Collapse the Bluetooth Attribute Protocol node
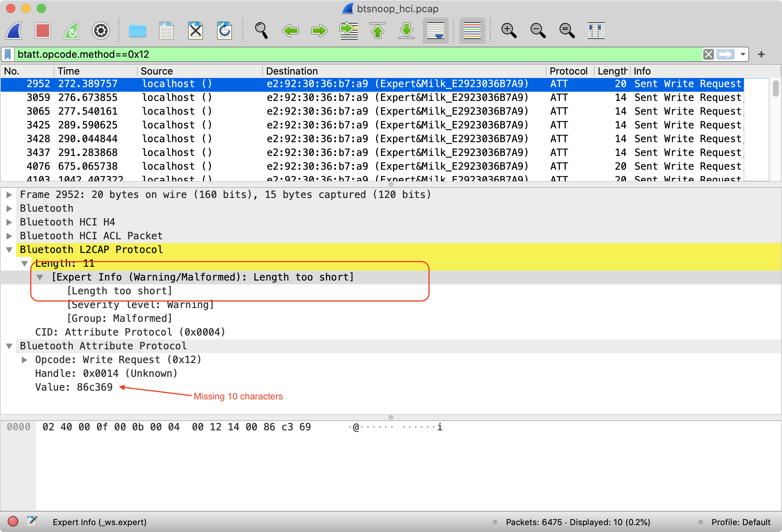 coord(9,346)
